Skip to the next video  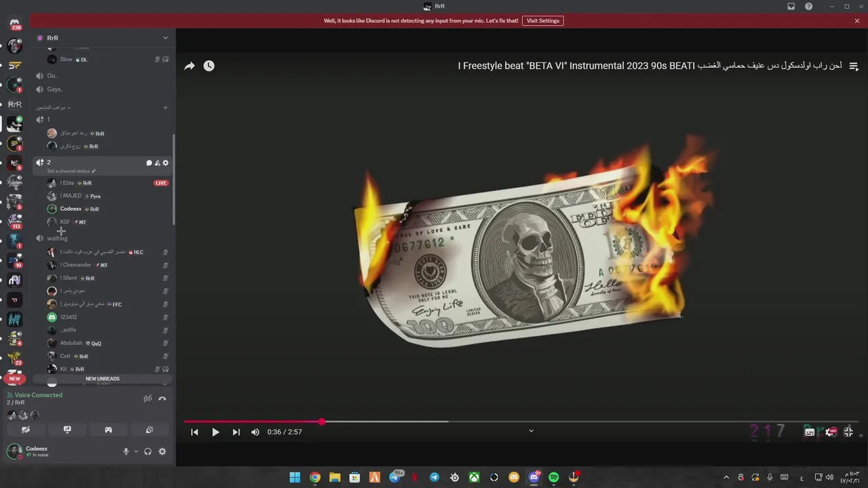(236, 432)
